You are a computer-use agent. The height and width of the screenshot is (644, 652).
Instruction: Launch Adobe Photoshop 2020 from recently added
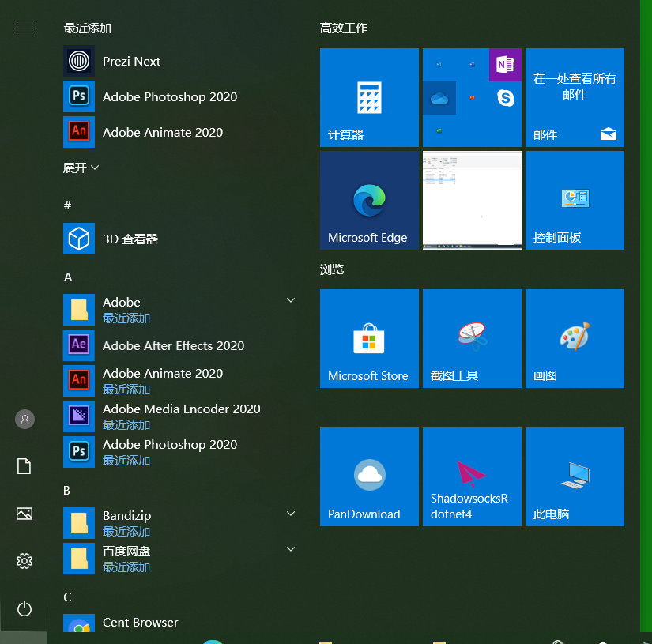(x=170, y=96)
